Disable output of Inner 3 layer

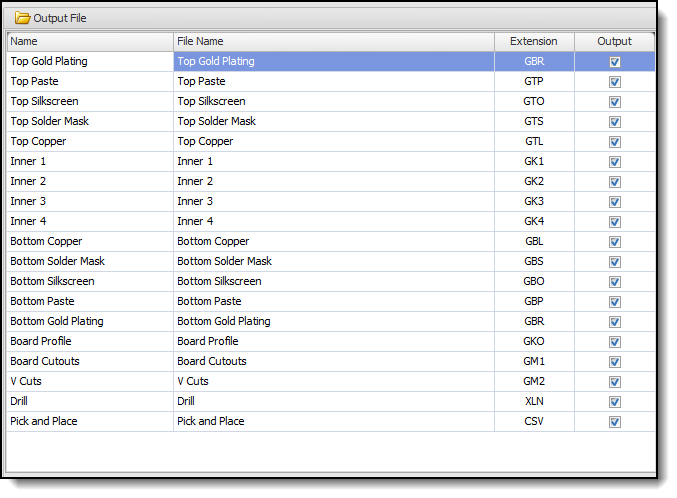(x=614, y=202)
